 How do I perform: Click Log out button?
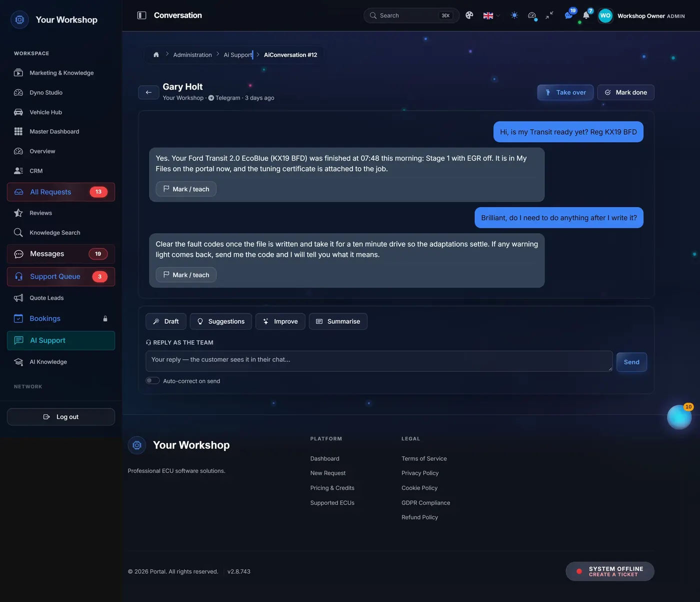tap(61, 417)
